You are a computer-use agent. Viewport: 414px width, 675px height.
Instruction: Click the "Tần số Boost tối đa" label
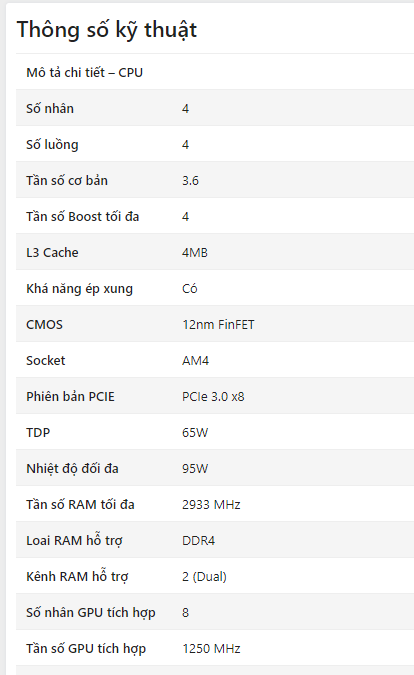click(83, 217)
